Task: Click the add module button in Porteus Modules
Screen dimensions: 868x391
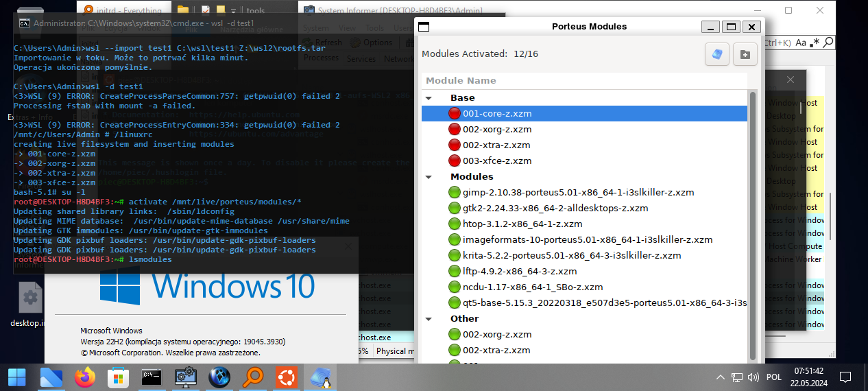Action: 745,54
